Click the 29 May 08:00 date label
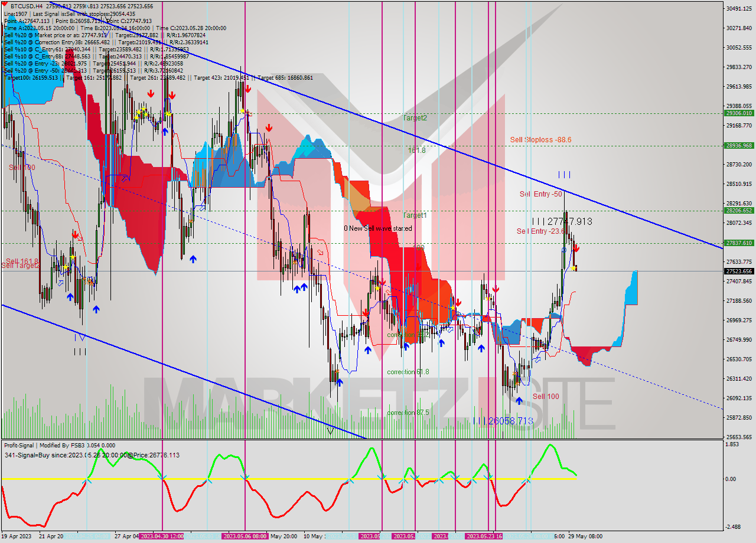 point(586,536)
